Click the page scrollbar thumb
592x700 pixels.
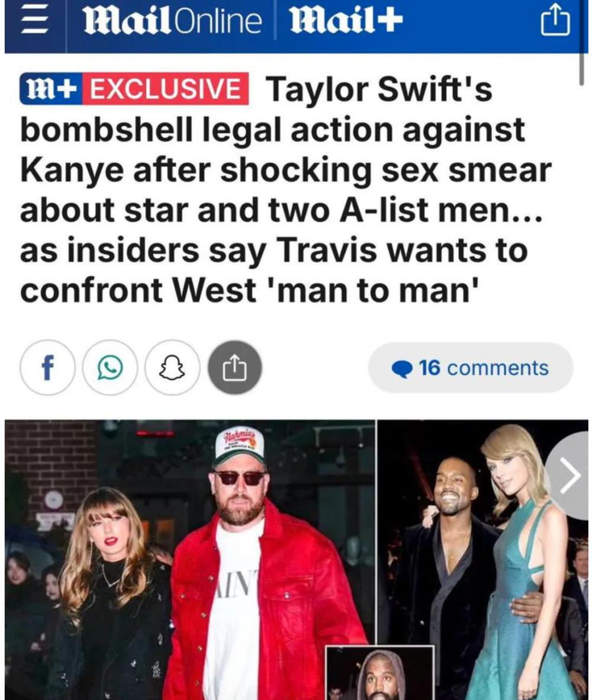pyautogui.click(x=581, y=68)
